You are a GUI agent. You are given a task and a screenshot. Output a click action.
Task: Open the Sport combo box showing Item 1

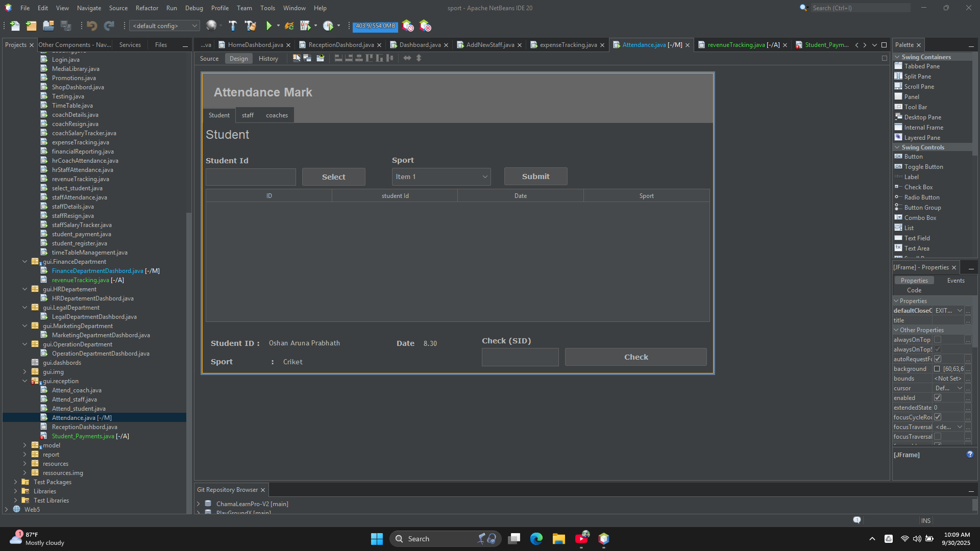(441, 177)
